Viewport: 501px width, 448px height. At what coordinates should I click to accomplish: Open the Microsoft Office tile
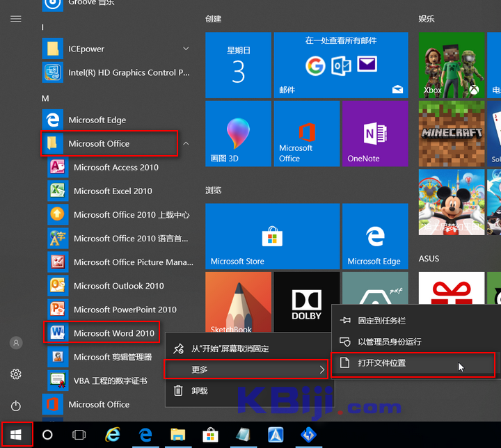pos(307,134)
